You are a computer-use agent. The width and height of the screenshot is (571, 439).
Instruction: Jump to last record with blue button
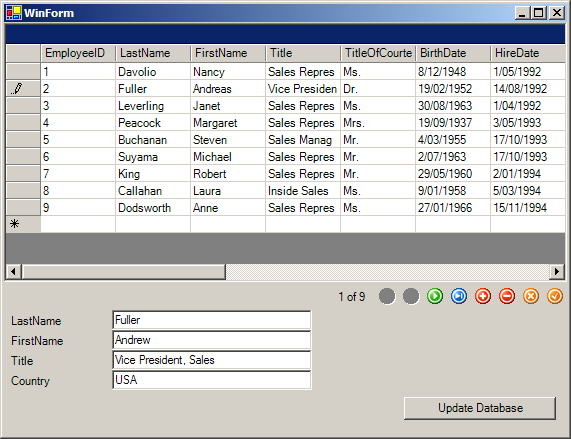[459, 296]
